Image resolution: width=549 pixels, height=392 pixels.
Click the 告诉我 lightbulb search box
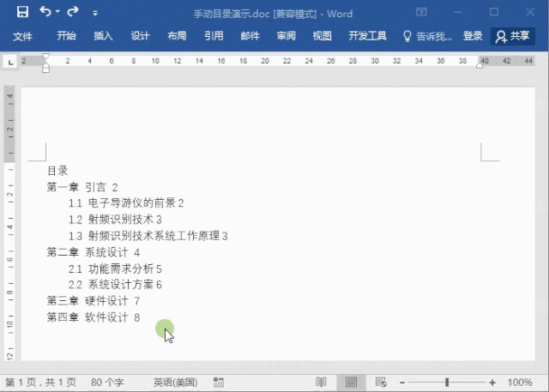[428, 36]
